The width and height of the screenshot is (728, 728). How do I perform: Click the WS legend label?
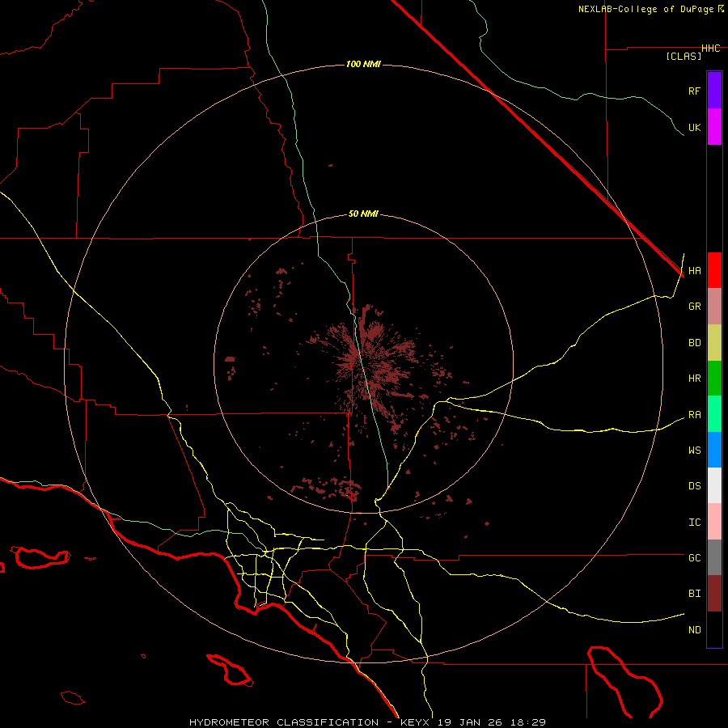(694, 451)
